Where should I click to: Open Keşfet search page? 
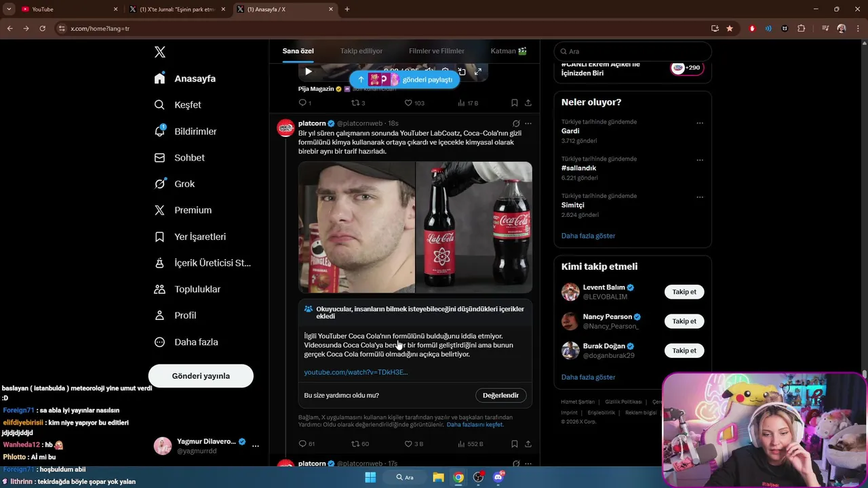tap(178, 105)
